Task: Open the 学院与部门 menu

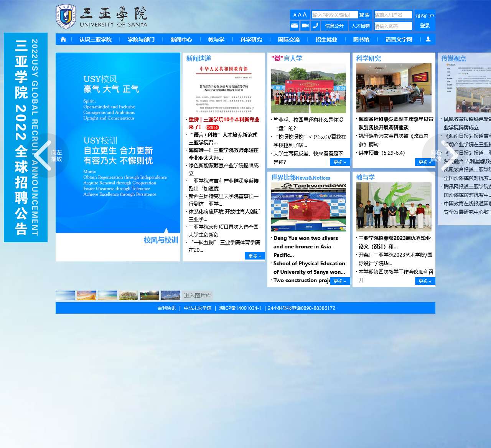Action: pos(141,40)
